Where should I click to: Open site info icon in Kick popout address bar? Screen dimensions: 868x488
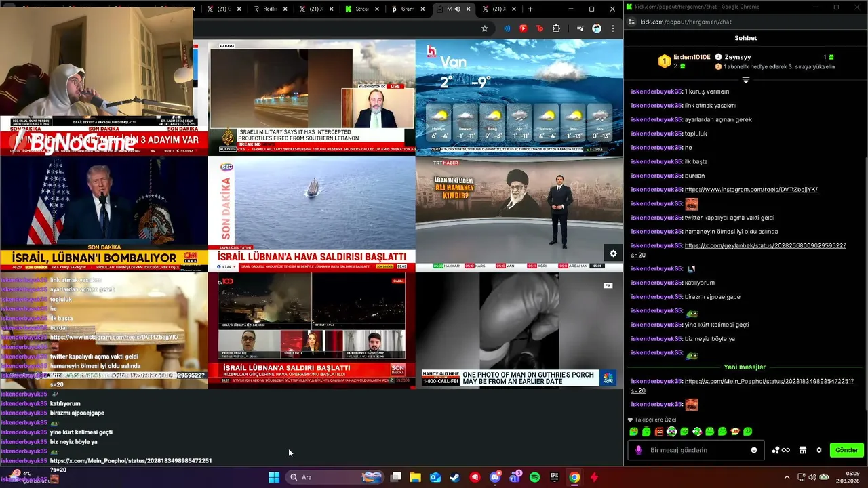[632, 22]
